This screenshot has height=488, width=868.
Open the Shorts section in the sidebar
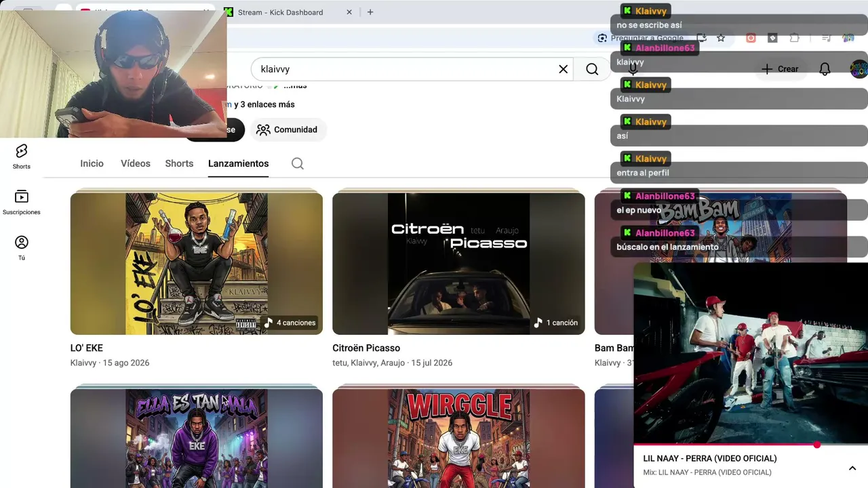tap(21, 157)
